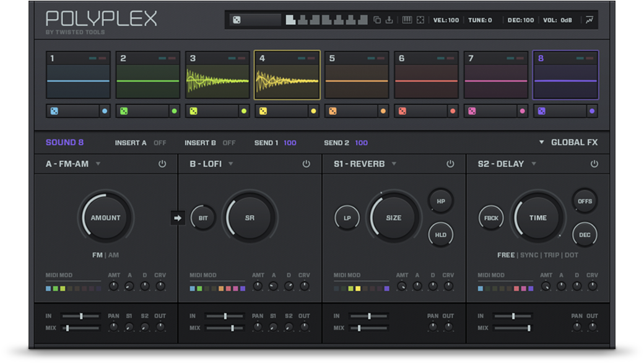Click DELAY MIX slider handle
644x364 pixels.
click(529, 328)
